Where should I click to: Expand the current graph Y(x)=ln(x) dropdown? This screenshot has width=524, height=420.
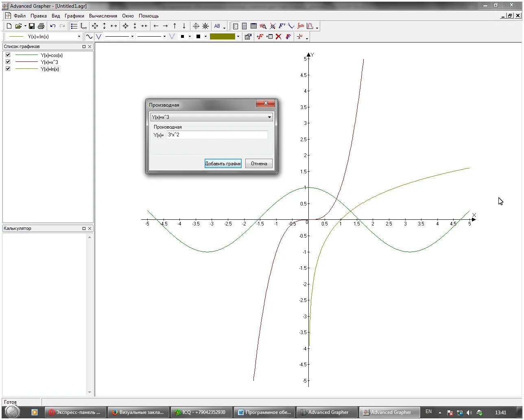point(79,37)
